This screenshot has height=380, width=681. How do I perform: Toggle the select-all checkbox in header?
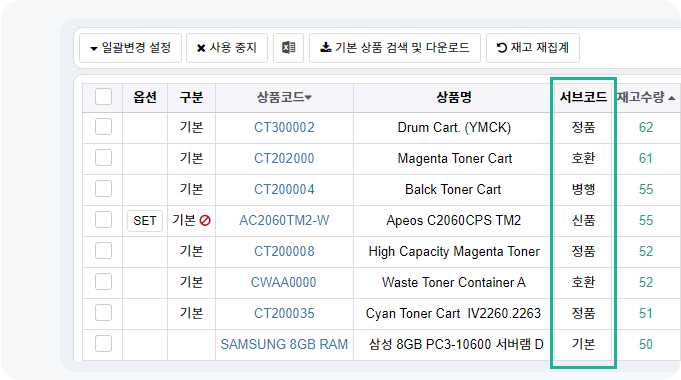tap(103, 96)
